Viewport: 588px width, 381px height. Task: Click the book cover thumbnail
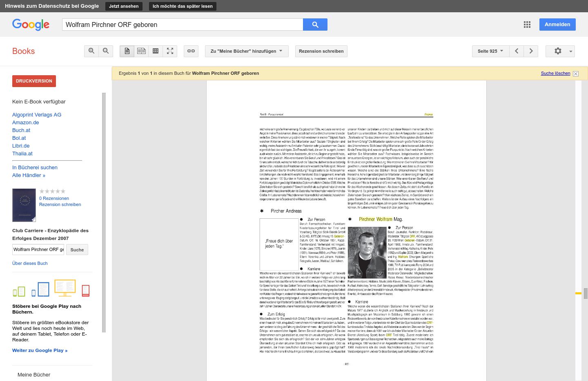(24, 205)
